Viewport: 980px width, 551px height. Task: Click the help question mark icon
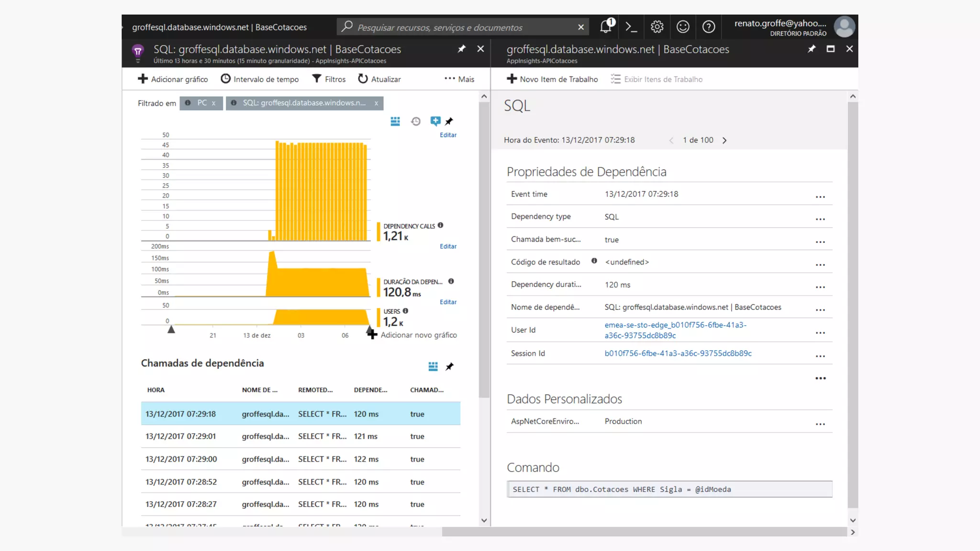(709, 27)
